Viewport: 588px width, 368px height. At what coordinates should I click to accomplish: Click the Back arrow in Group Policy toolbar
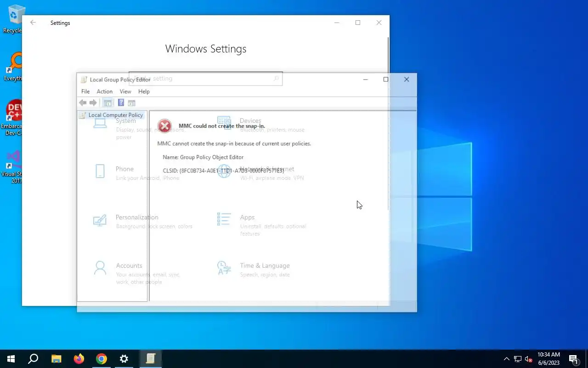(83, 103)
